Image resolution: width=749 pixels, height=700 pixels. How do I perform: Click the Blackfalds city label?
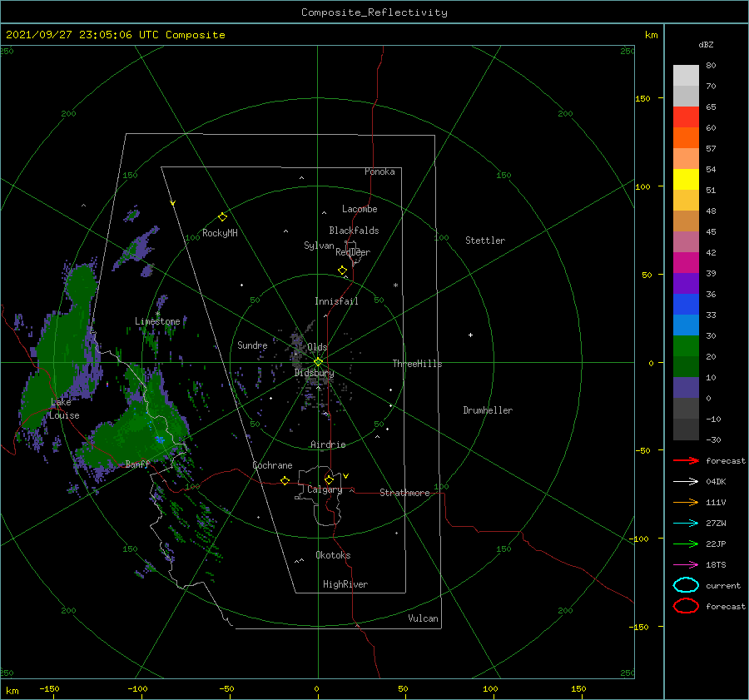(354, 231)
